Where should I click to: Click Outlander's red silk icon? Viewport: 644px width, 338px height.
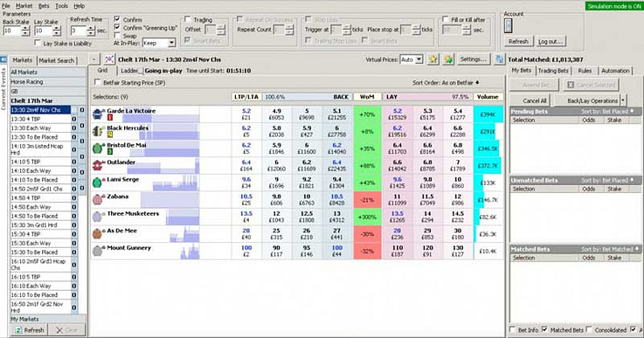click(98, 165)
